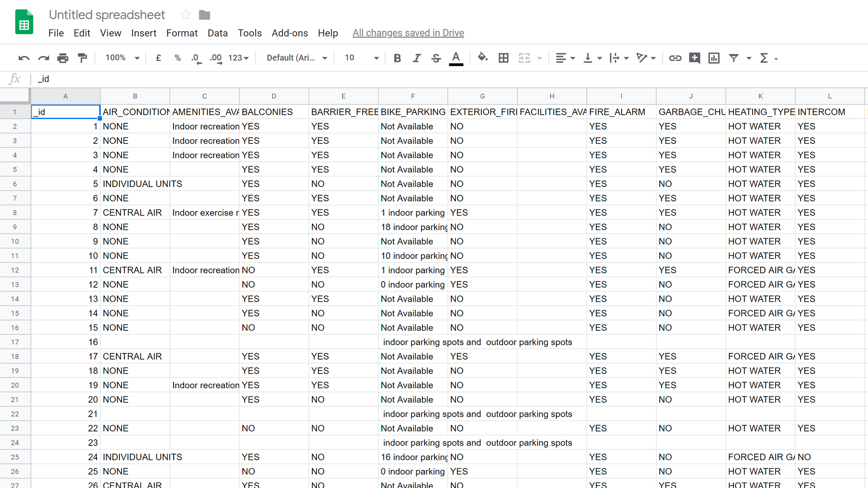This screenshot has width=868, height=488.
Task: Open the Insert menu
Action: coord(144,33)
